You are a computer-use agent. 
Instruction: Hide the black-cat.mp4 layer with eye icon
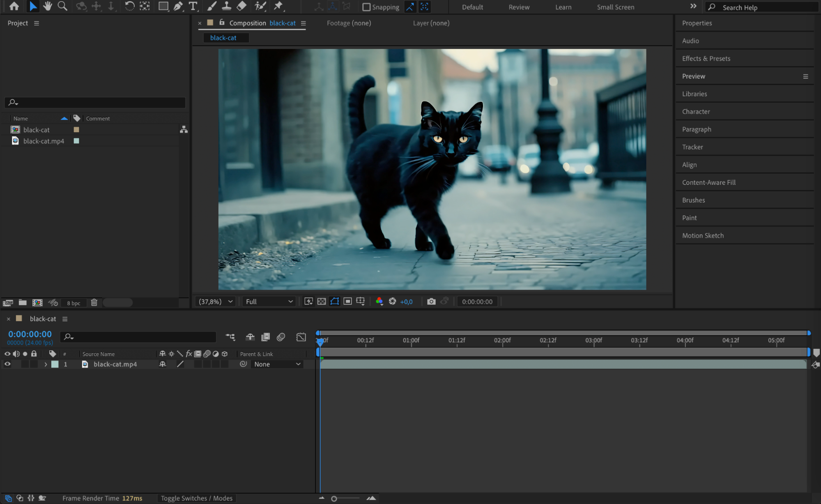click(7, 364)
